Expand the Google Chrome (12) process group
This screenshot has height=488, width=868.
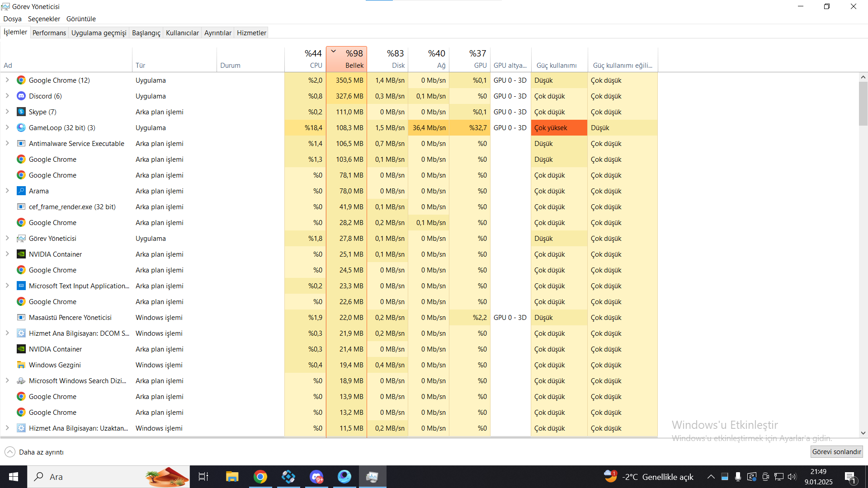point(7,80)
